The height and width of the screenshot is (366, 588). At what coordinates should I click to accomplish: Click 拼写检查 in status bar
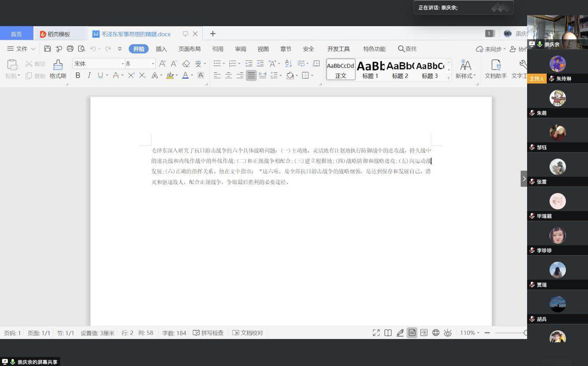click(208, 333)
